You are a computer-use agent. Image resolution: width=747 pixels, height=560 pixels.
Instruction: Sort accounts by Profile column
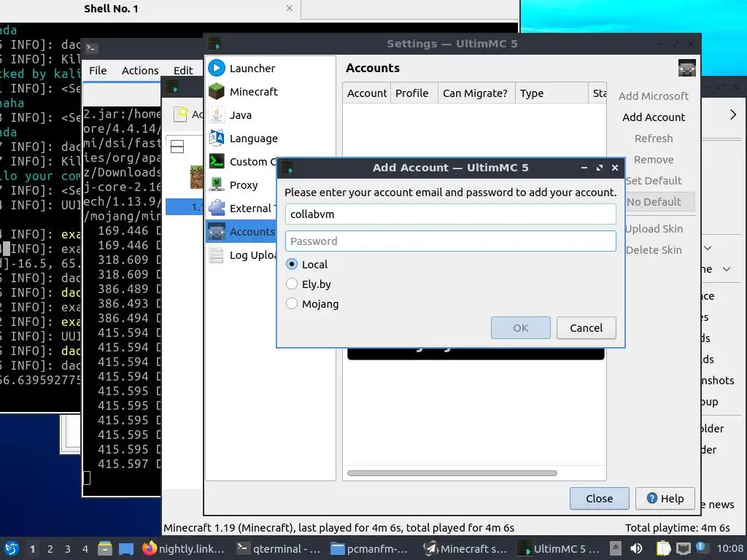(x=414, y=93)
